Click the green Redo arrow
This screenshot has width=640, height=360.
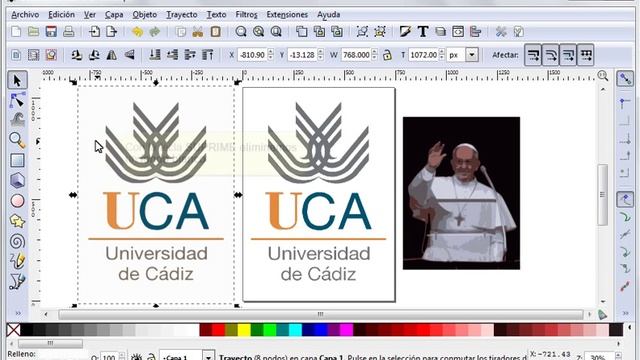[155, 32]
